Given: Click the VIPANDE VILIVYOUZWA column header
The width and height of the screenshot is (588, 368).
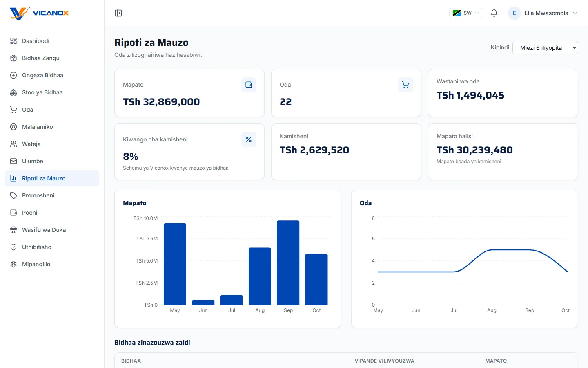Looking at the screenshot, I should coord(384,361).
